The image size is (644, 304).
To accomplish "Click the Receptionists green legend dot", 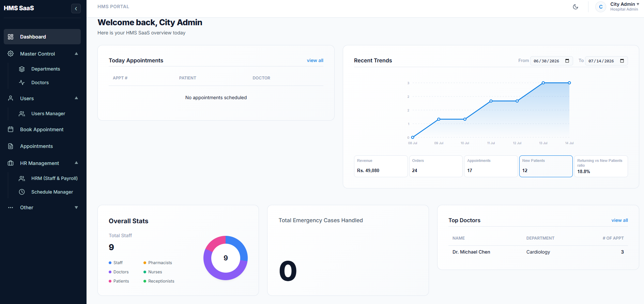I will (x=145, y=281).
